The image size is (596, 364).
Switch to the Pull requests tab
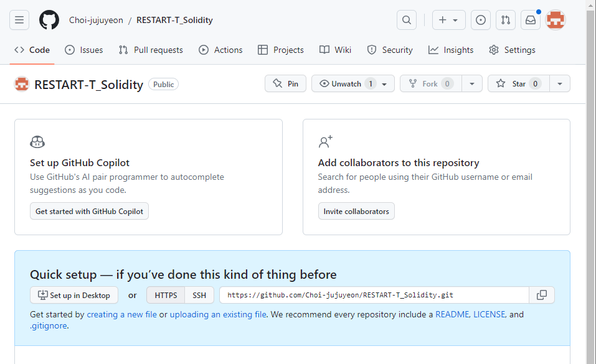[x=151, y=50]
